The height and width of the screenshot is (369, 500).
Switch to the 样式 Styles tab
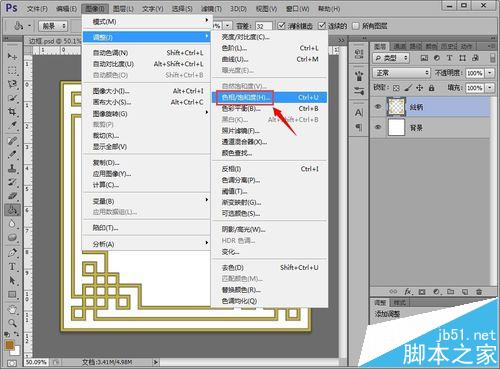(399, 303)
